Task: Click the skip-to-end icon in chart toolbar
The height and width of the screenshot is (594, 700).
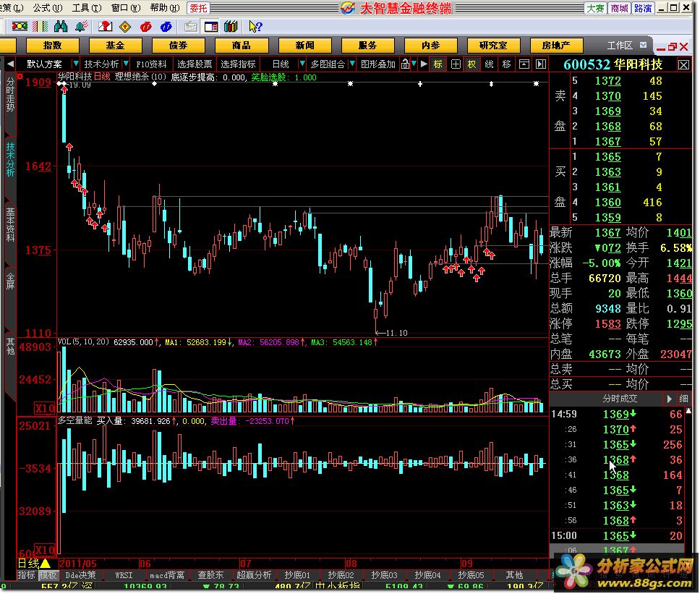Action: pos(541,64)
